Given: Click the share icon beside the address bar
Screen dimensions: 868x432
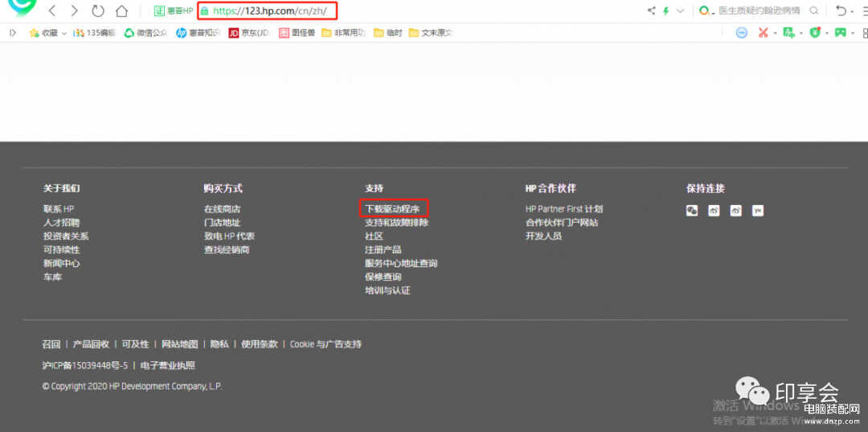Looking at the screenshot, I should click(x=652, y=10).
